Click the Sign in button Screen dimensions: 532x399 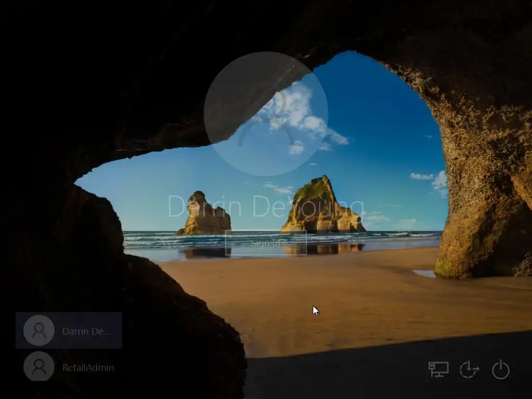click(x=266, y=243)
